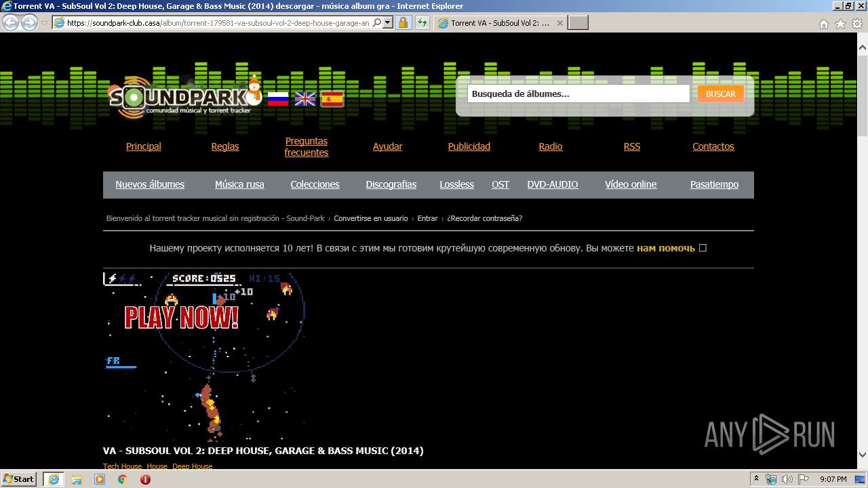The image size is (868, 488).
Task: Open the Radio link
Action: [x=551, y=146]
